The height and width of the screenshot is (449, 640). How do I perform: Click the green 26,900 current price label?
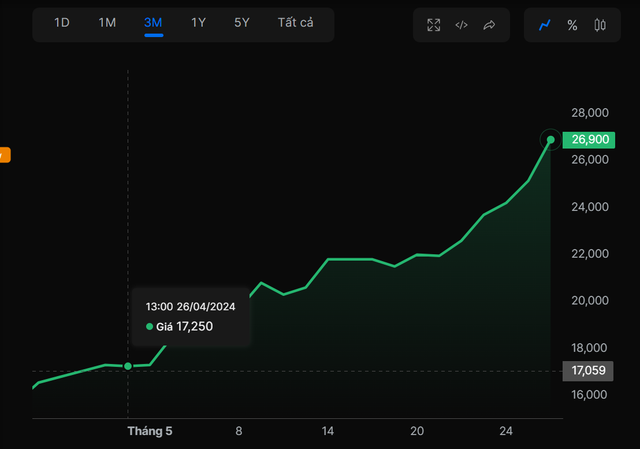pyautogui.click(x=588, y=140)
